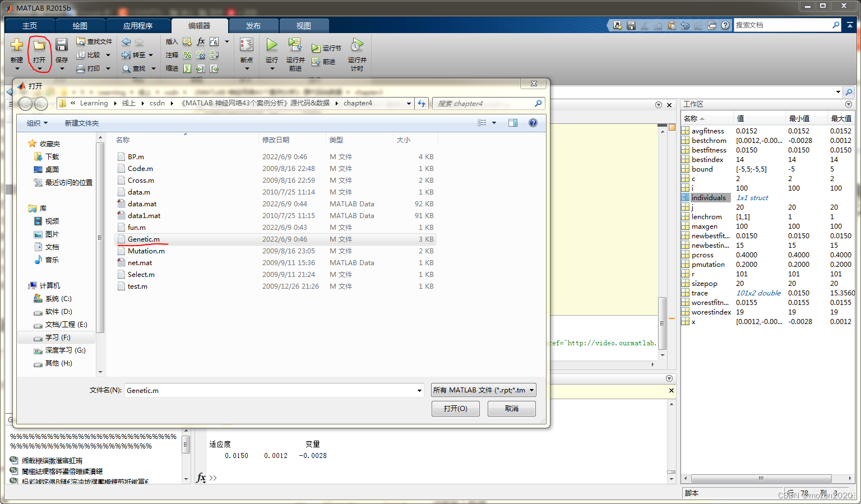Click undo arrow in quick access toolbar
The height and width of the screenshot is (504, 861).
coord(685,25)
